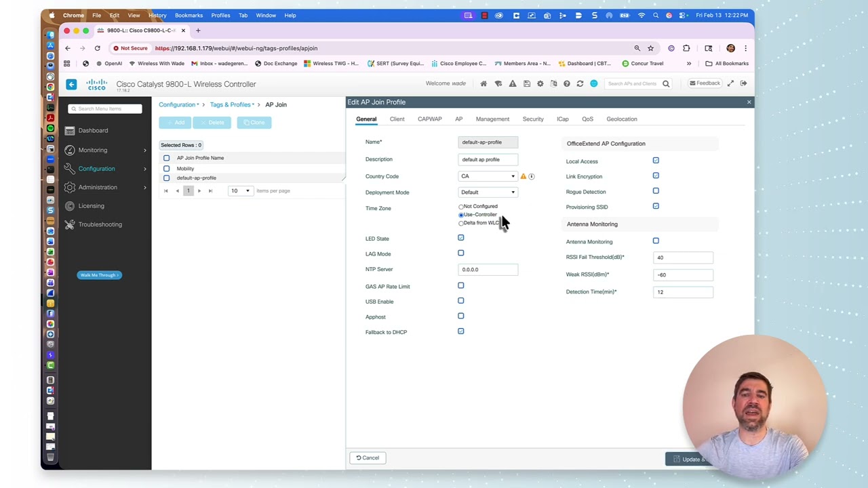Click the Country Code warning triangle icon

click(x=523, y=176)
